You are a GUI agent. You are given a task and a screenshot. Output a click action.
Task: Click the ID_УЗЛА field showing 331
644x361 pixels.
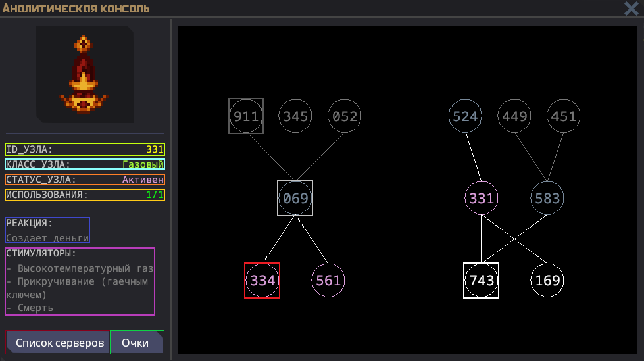[x=85, y=149]
